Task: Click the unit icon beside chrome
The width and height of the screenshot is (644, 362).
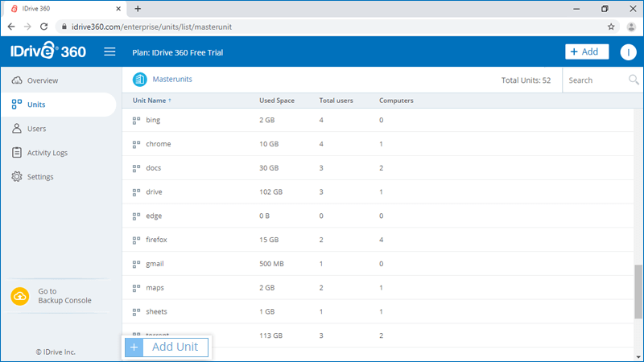Action: [136, 145]
